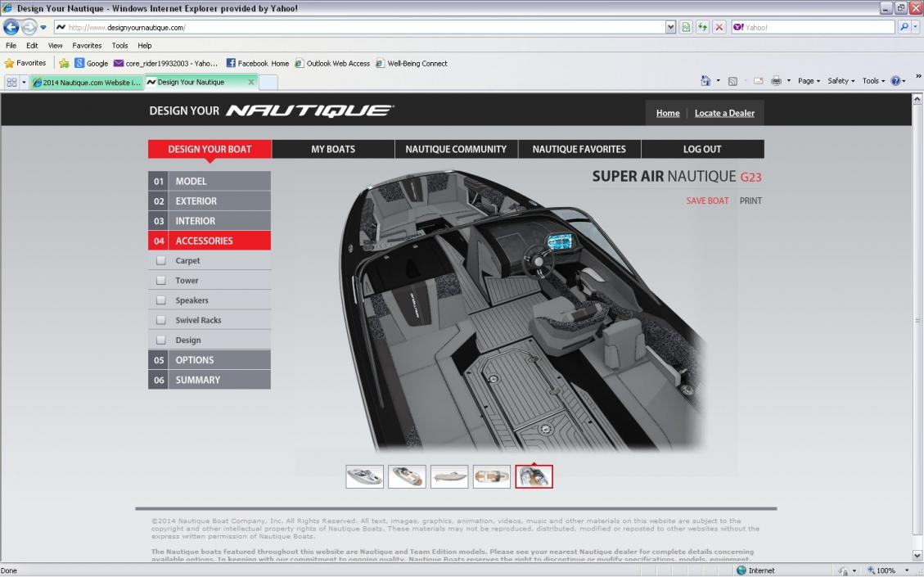
Task: Open the Outlook Web Access favorite
Action: tap(332, 63)
